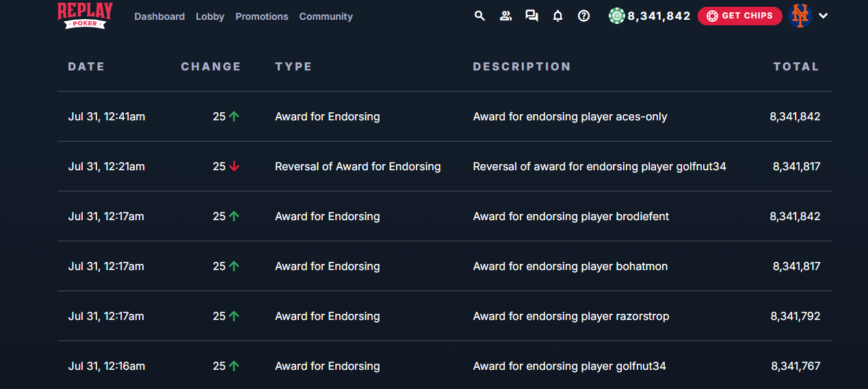Click the Change column header
Viewport: 868px width, 389px height.
[x=211, y=66]
